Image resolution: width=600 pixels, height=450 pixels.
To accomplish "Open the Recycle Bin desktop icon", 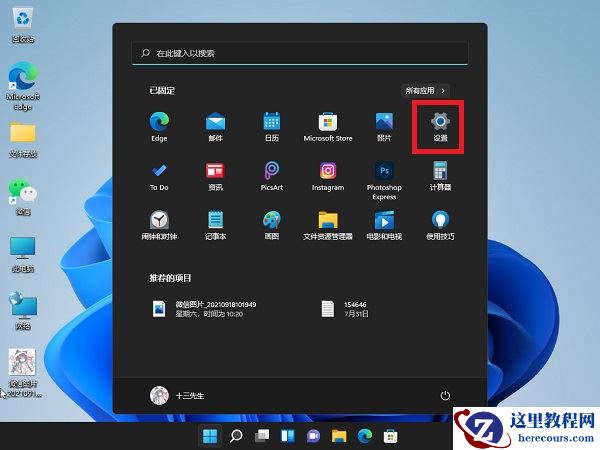I will 23,26.
